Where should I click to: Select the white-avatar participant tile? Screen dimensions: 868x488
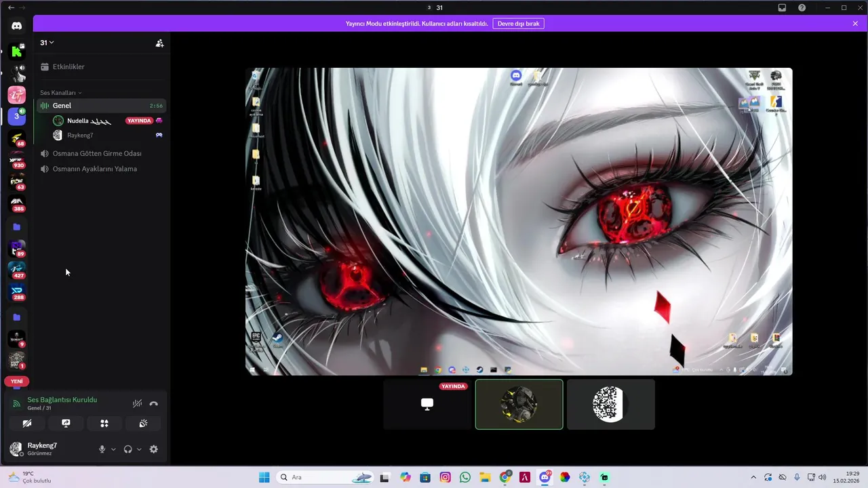click(x=610, y=404)
